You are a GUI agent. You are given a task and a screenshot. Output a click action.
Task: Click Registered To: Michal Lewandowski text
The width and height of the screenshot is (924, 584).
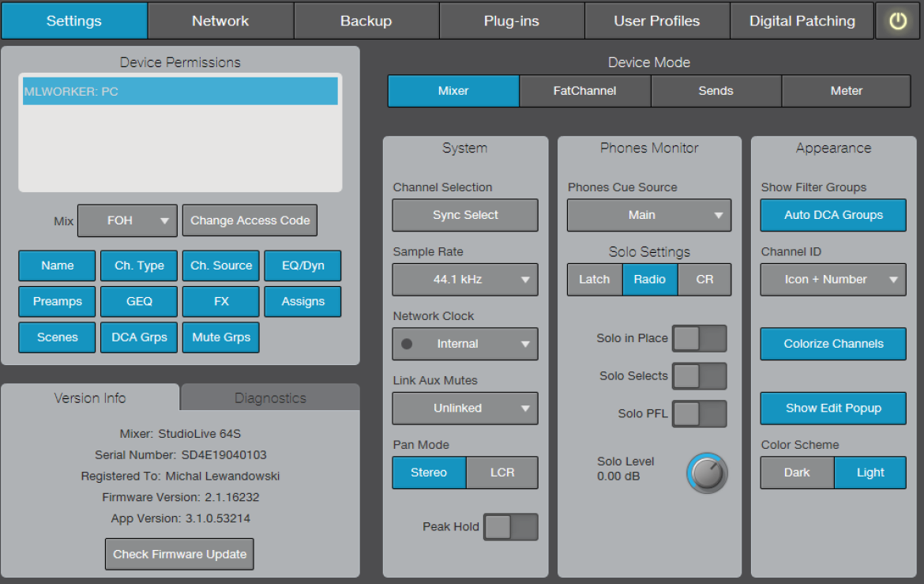[180, 476]
